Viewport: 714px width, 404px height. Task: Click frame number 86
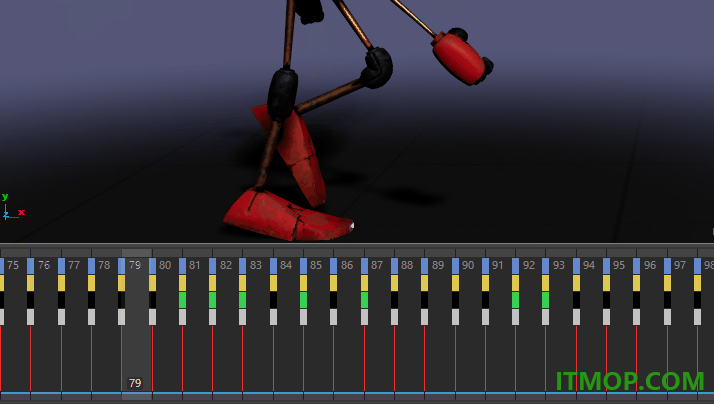(347, 265)
